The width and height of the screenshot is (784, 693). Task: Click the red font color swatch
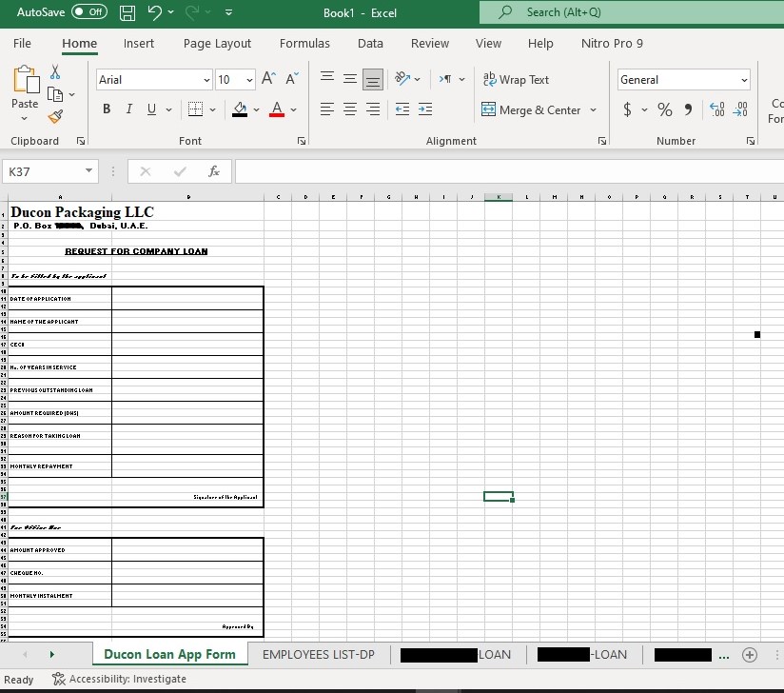276,109
